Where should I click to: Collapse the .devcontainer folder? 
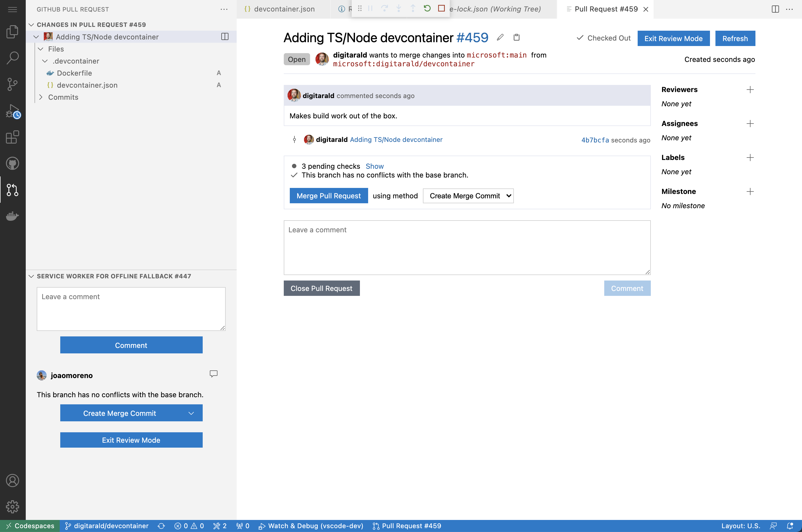pos(45,61)
